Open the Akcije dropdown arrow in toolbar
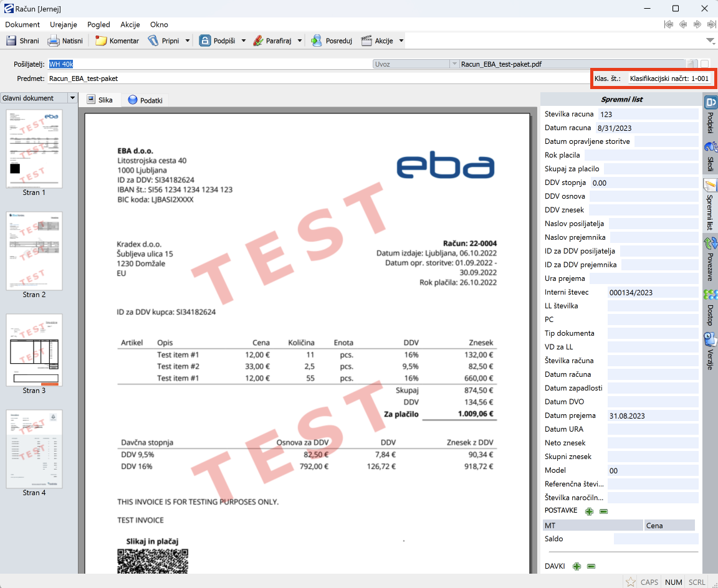The height and width of the screenshot is (588, 718). (x=401, y=41)
